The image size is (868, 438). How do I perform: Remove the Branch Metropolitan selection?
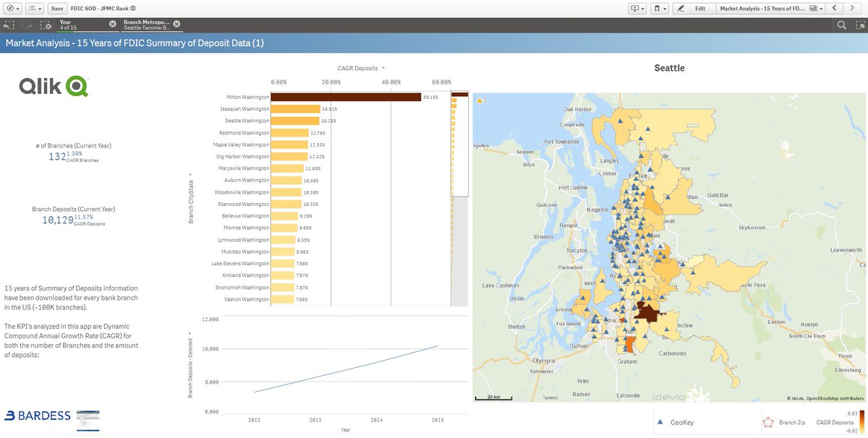[176, 24]
